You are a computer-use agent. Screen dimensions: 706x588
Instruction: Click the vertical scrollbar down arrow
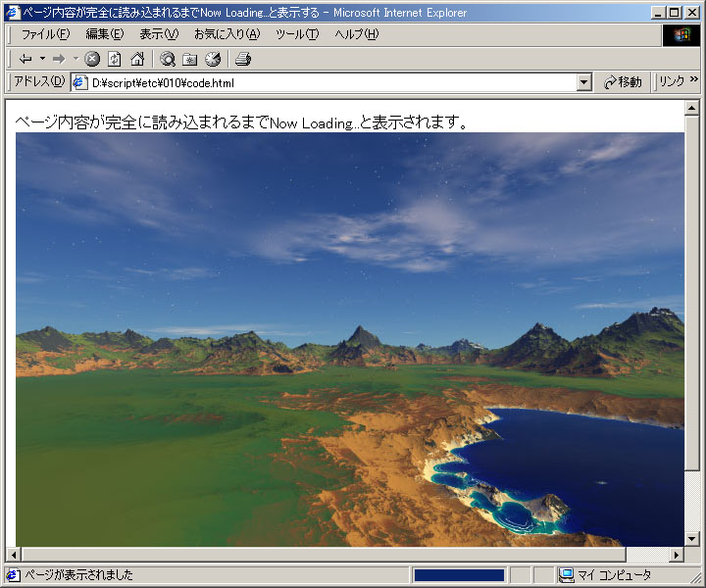tap(691, 538)
